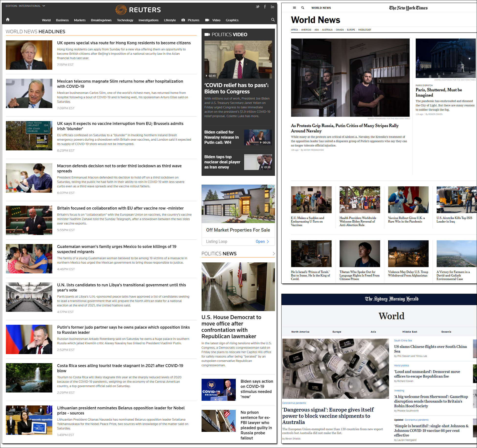Screen dimensions: 477x448
Task: Open E.U. Makes a Sudden U-Turn story
Action: click(x=307, y=221)
